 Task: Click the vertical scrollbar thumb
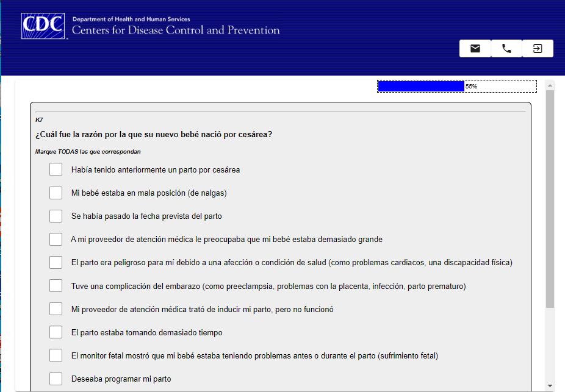550,199
